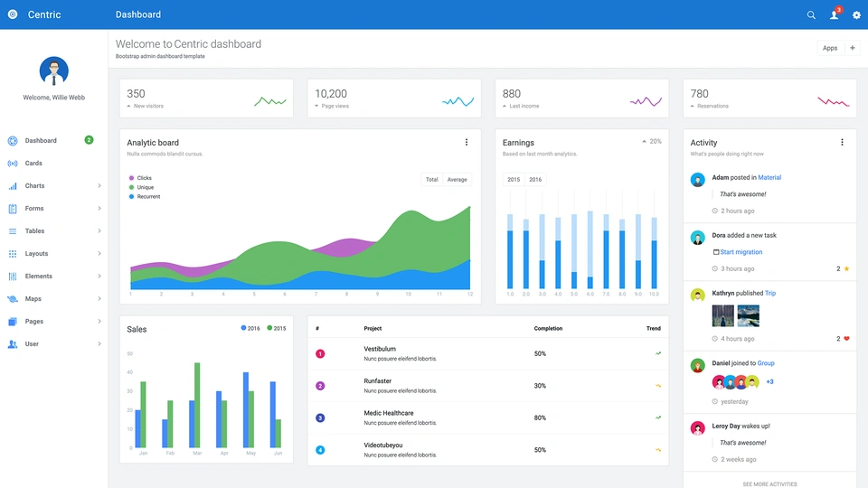Toggle the 2015 Sales legend item

tap(277, 328)
